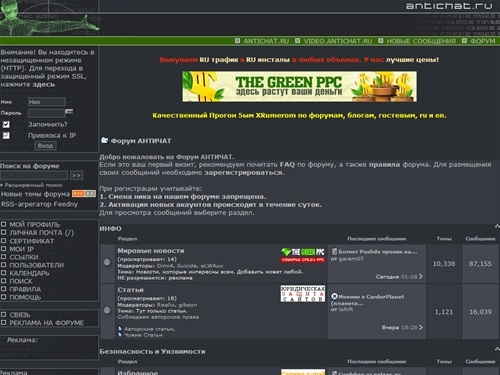Open last post Ботнет Pushdo проник
Viewport: 500px width, 375px height.
(x=378, y=252)
